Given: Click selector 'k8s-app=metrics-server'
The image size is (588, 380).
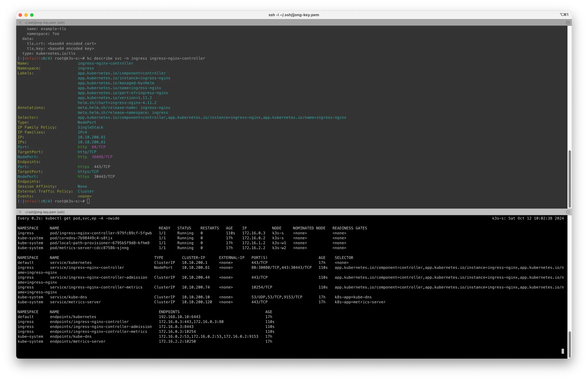Looking at the screenshot, I should (360, 302).
